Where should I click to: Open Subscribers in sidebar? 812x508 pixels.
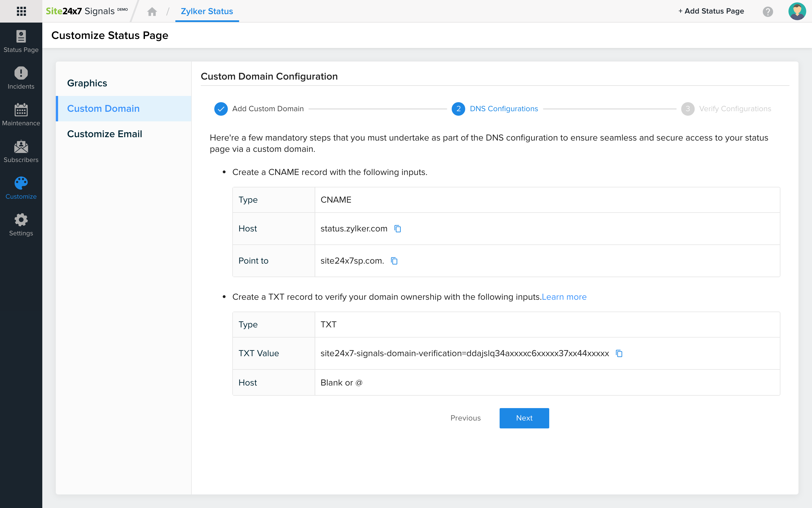[21, 151]
